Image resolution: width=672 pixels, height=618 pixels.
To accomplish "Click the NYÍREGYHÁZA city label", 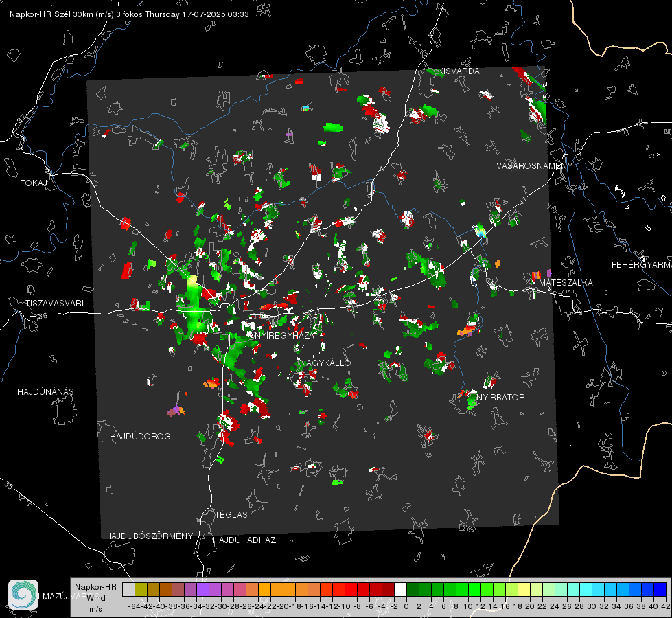I will point(285,335).
